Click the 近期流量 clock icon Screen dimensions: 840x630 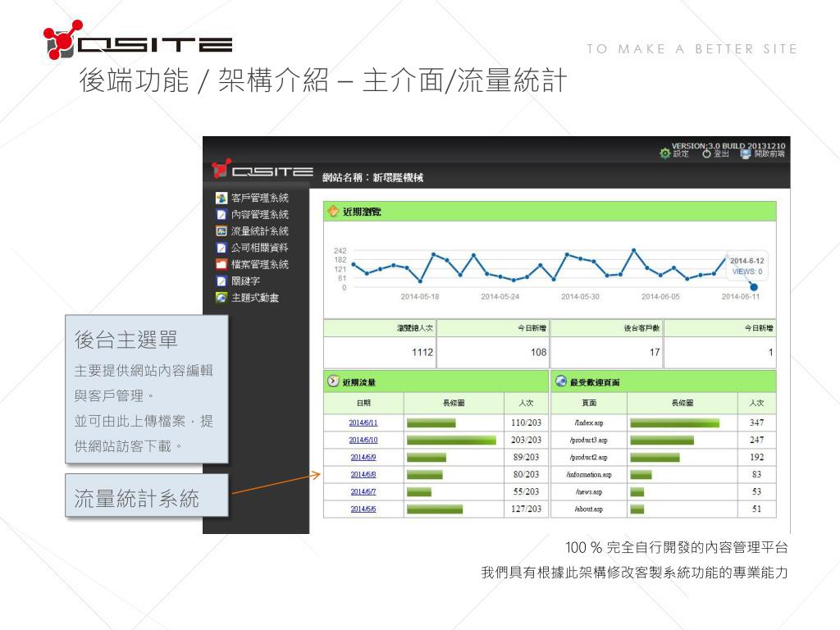pyautogui.click(x=333, y=381)
